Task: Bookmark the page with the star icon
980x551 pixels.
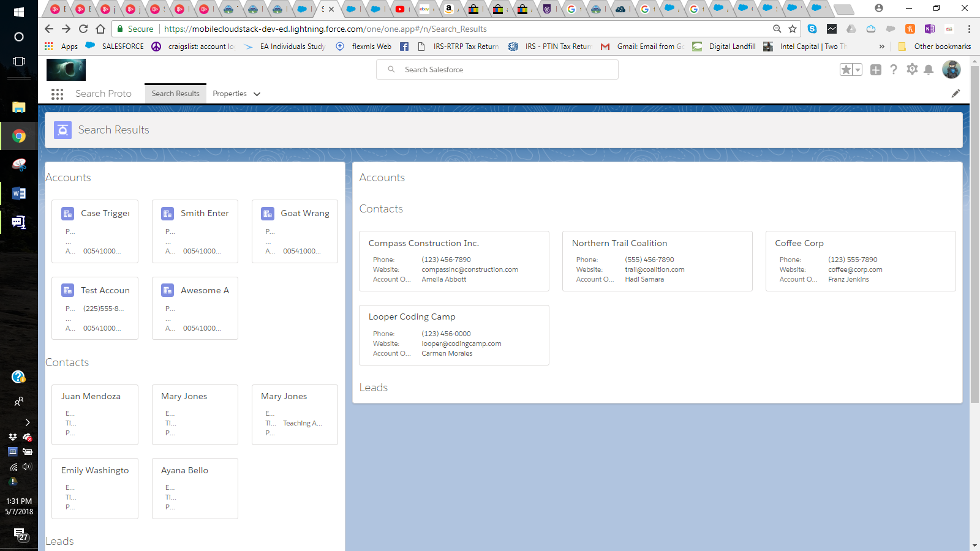Action: click(792, 29)
